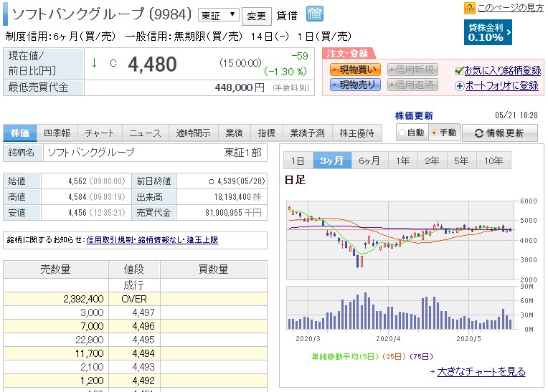The image size is (548, 392).
Task: Open the ポートフォリオに登録 link
Action: tap(502, 85)
